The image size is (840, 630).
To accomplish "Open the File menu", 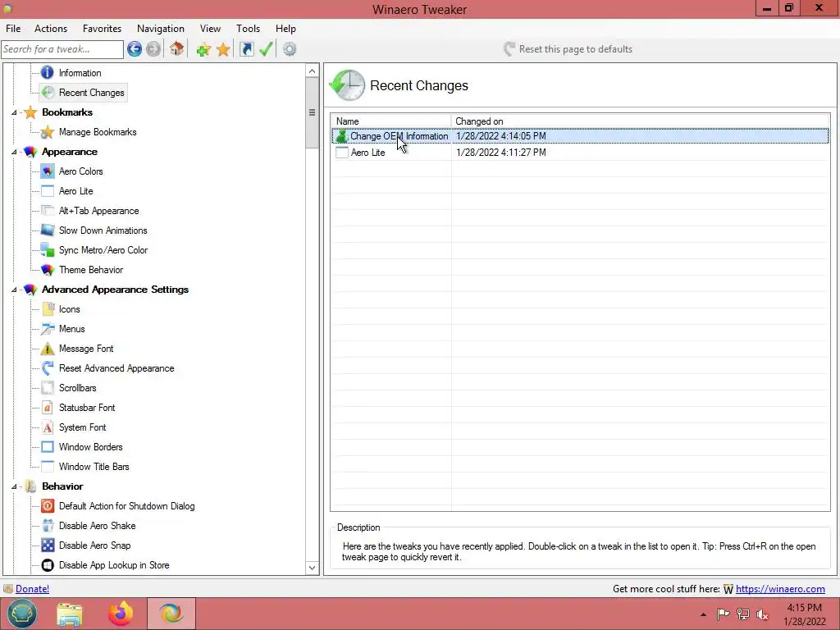I will click(13, 29).
